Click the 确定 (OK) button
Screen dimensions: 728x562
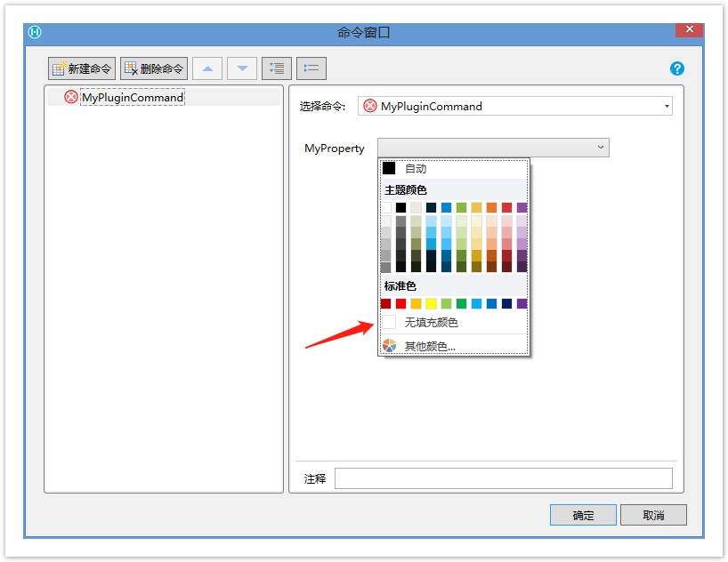(x=583, y=515)
